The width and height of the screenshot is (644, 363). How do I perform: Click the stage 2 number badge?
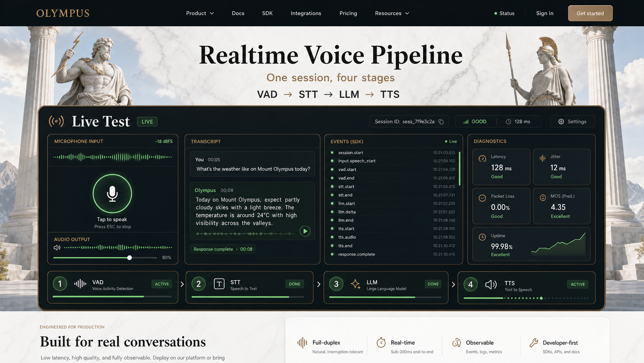pos(198,284)
